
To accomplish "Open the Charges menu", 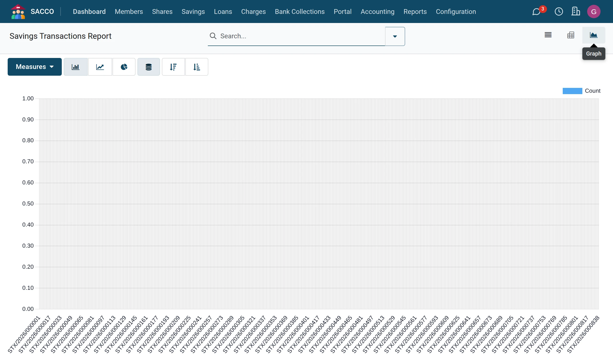I will click(253, 11).
